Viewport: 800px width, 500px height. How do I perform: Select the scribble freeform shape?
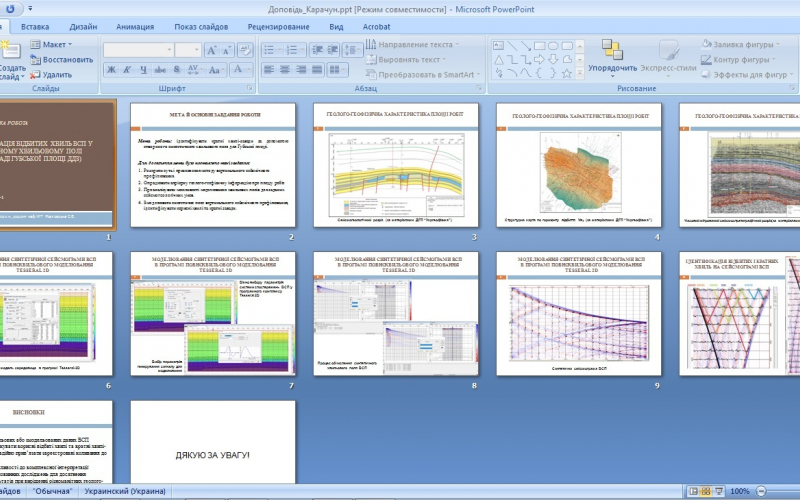point(498,73)
